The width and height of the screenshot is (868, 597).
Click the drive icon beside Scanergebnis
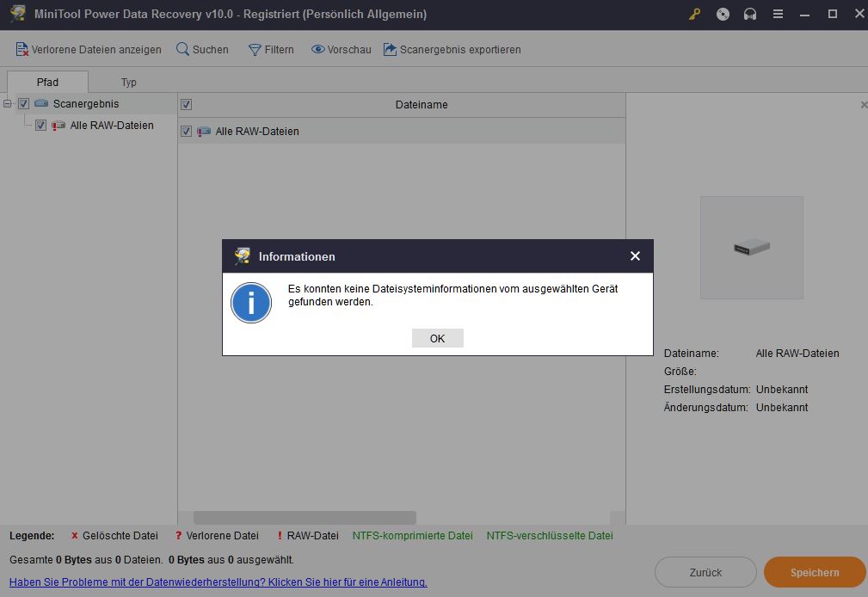pyautogui.click(x=41, y=103)
